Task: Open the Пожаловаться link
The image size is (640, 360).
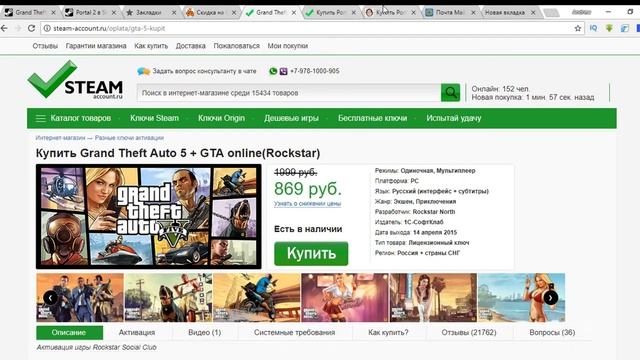Action: point(236,46)
